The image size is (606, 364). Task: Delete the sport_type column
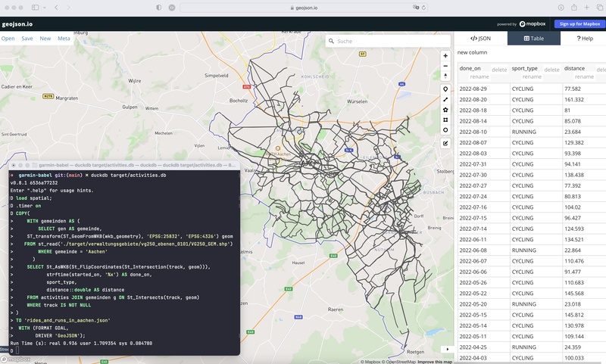pyautogui.click(x=551, y=70)
